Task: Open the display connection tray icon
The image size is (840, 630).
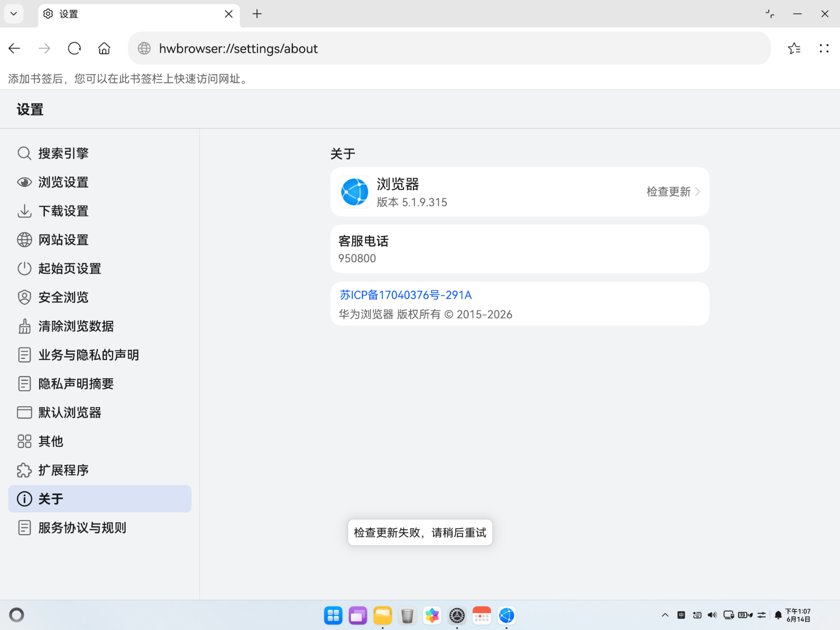Action: point(728,615)
